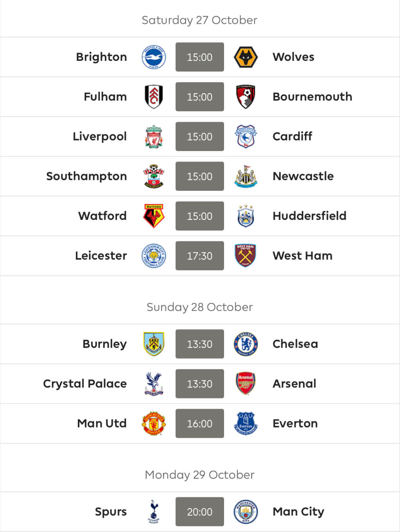This screenshot has height=532, width=400.
Task: Open the Huddersfield team name link
Action: click(309, 216)
